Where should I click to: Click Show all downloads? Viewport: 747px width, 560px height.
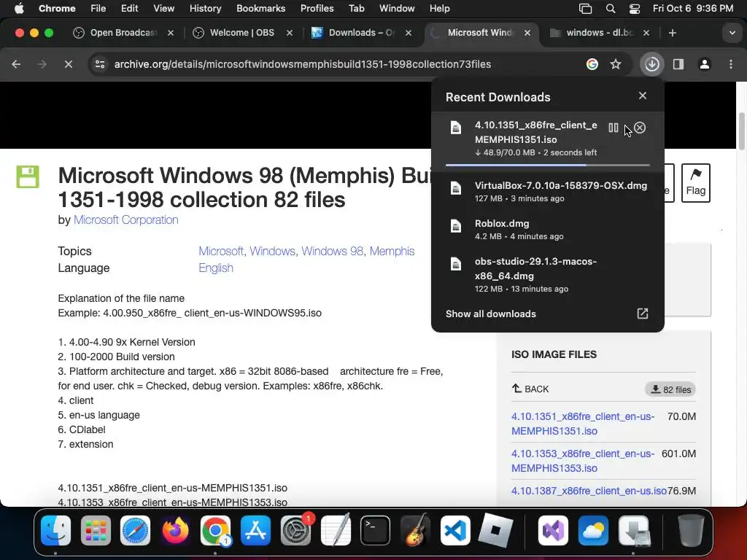click(x=491, y=314)
